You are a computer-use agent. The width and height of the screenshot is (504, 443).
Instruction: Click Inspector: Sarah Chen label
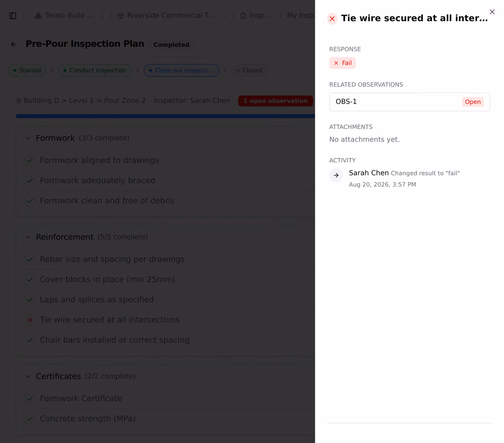click(192, 101)
